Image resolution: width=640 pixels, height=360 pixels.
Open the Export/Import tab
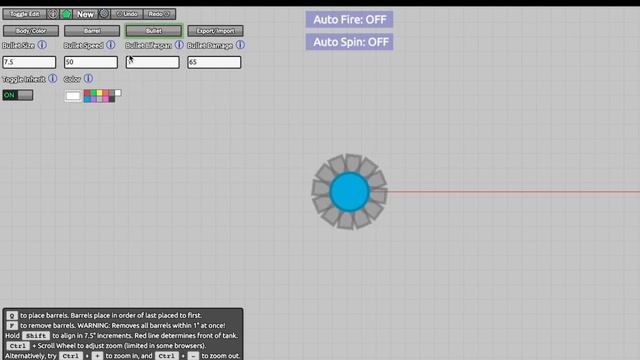(x=216, y=31)
